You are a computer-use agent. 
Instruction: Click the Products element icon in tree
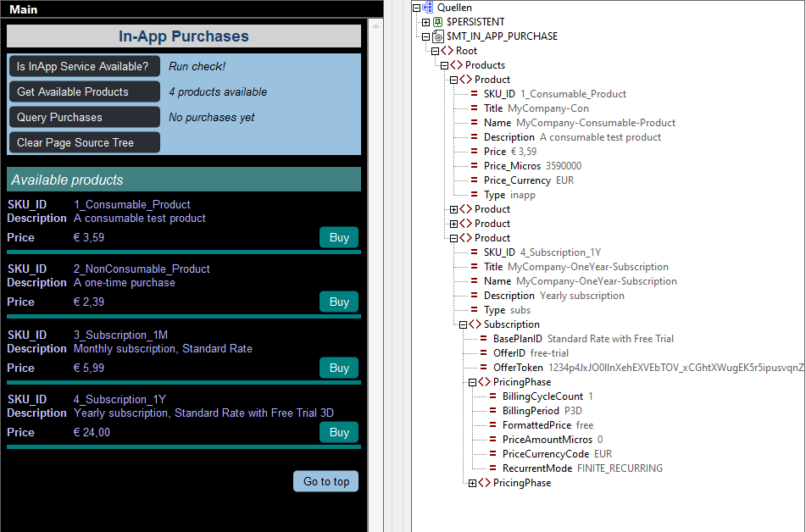[456, 65]
